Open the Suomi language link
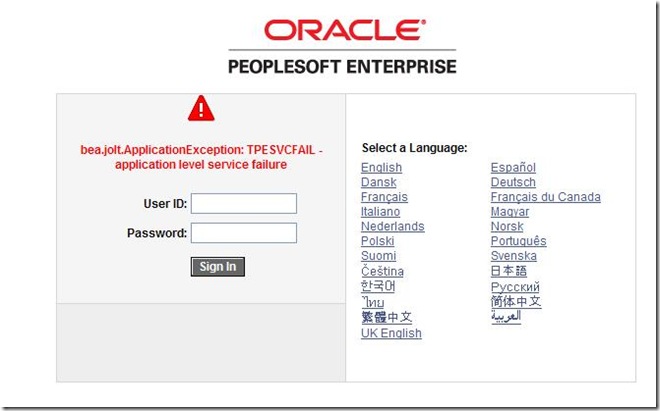 [378, 256]
